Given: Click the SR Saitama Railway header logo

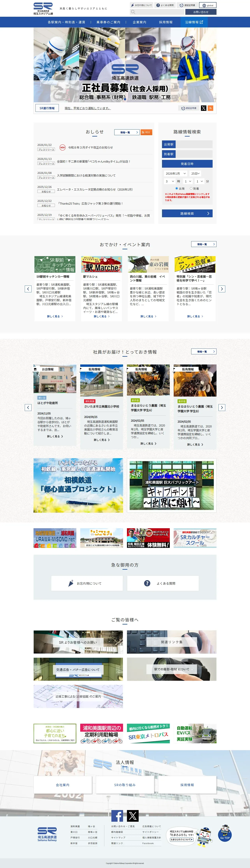Looking at the screenshot, I should click(x=43, y=8).
